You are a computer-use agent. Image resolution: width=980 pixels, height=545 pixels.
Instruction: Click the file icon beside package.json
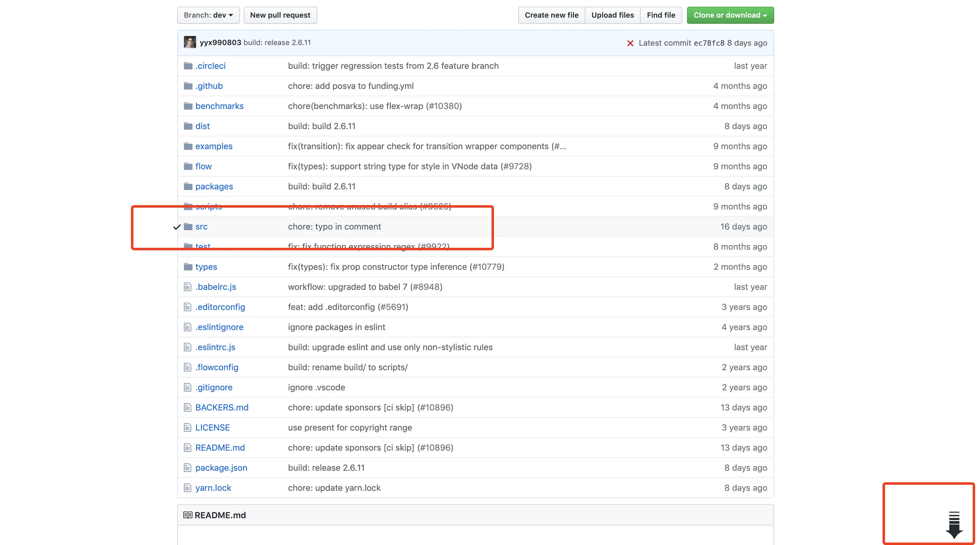(187, 468)
